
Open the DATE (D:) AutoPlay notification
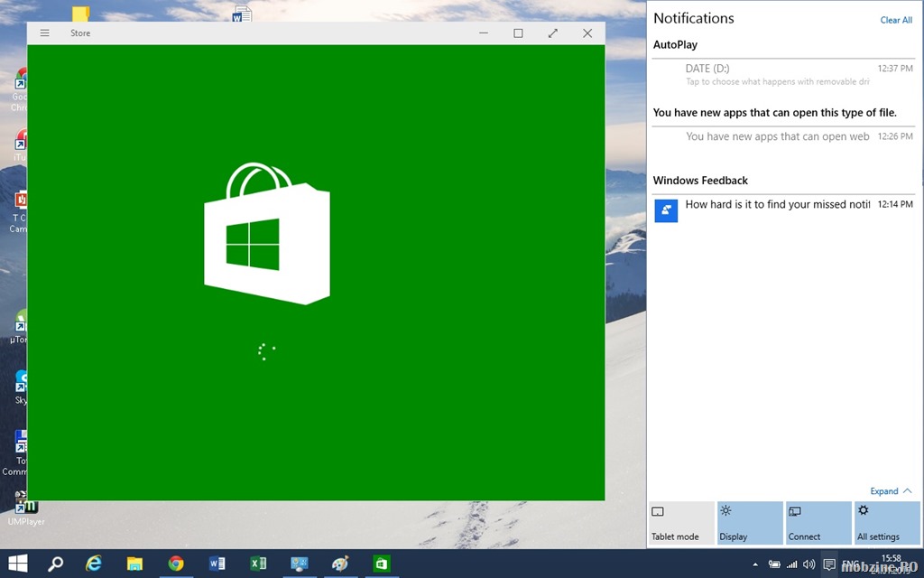784,74
